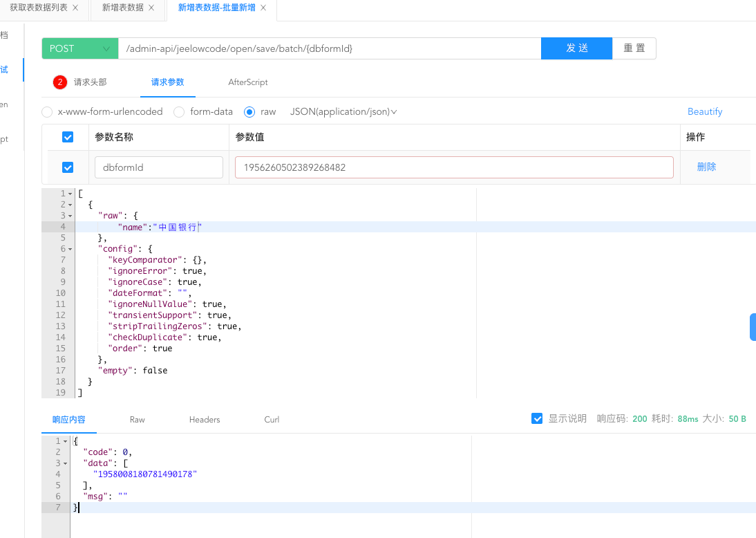Click the "ignoreNullValue": true line
This screenshot has width=756, height=538.
click(167, 304)
